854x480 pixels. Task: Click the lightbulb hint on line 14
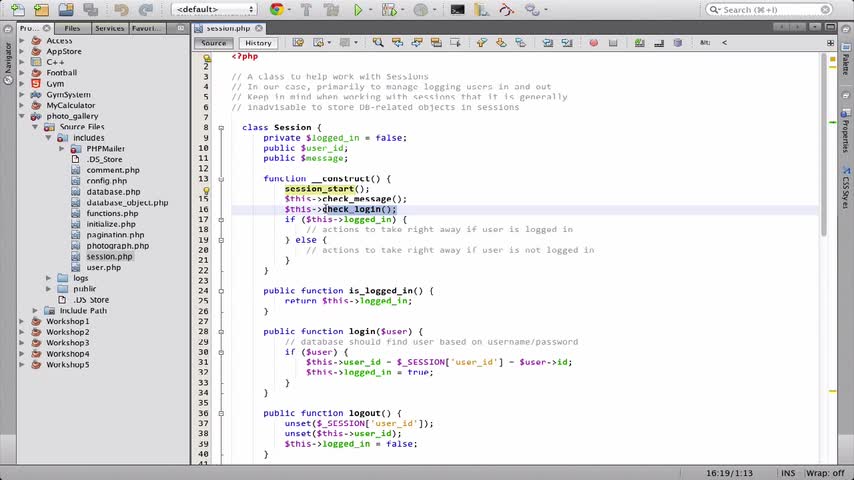[x=206, y=190]
